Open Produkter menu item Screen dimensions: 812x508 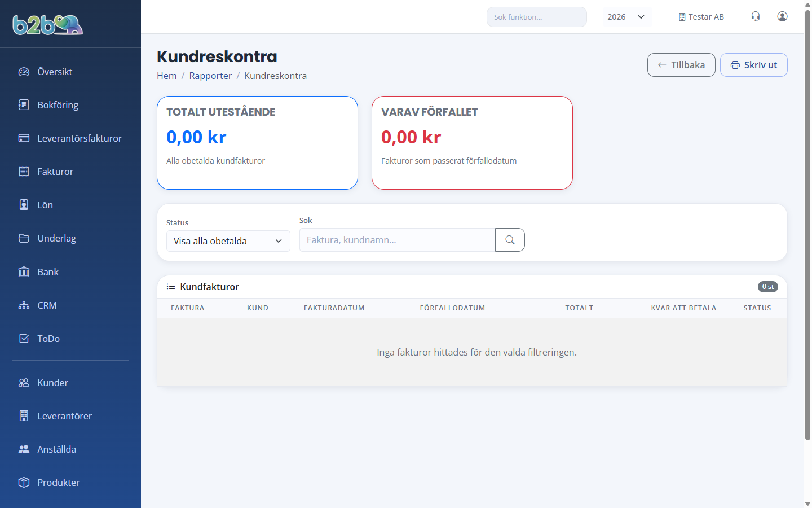(70, 483)
